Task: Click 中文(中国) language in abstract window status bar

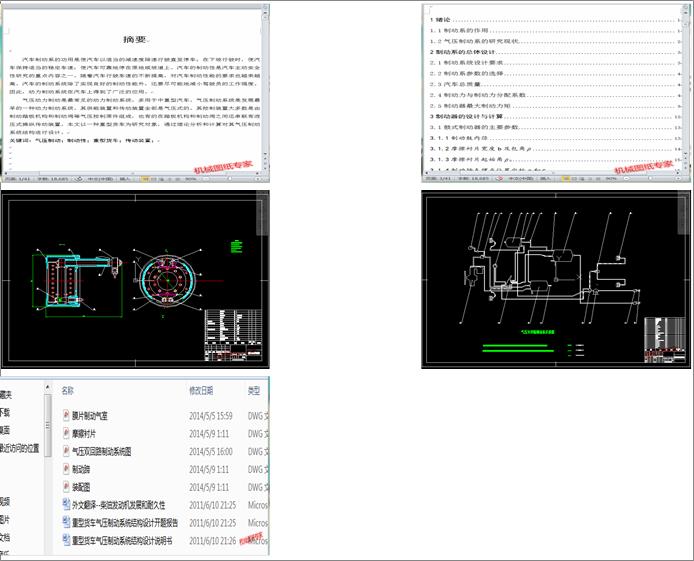Action: point(100,179)
